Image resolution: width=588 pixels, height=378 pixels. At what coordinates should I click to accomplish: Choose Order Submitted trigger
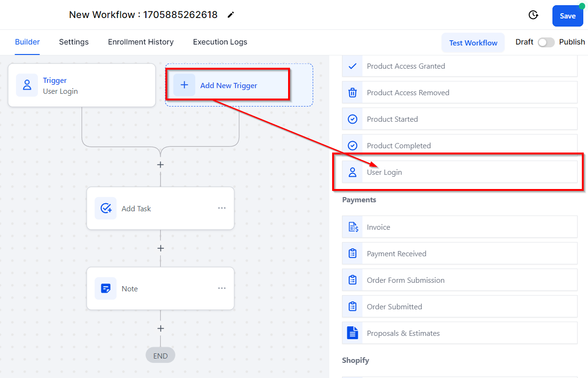(460, 307)
